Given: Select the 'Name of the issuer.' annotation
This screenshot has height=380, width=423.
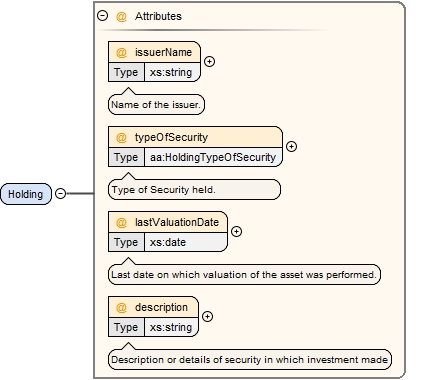Looking at the screenshot, I should (x=156, y=105).
